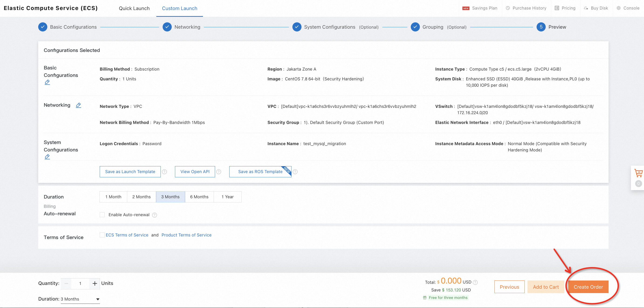Decrease quantity with minus button
Screen dimensions: 644x308
coord(66,284)
